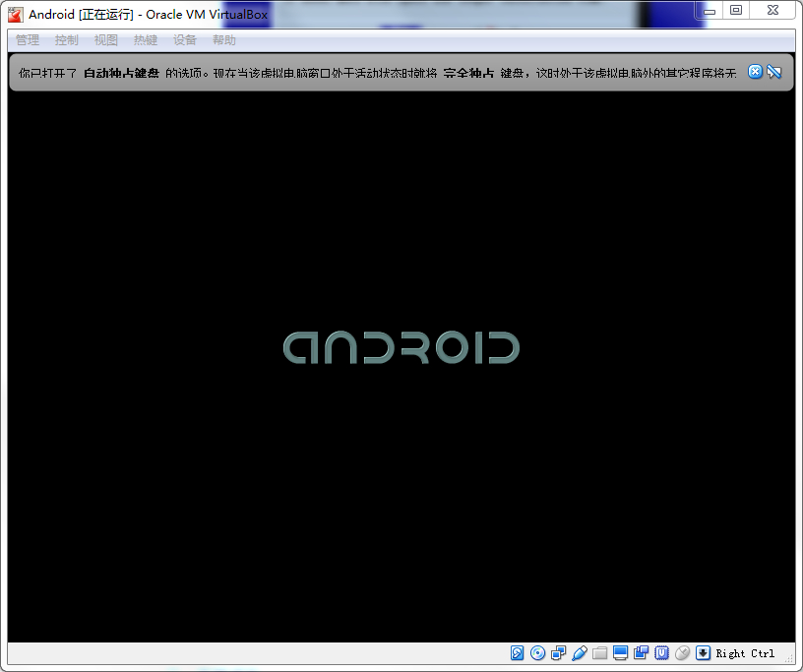The height and width of the screenshot is (672, 803).
Task: Click the Android boot logo screen
Action: 401,347
